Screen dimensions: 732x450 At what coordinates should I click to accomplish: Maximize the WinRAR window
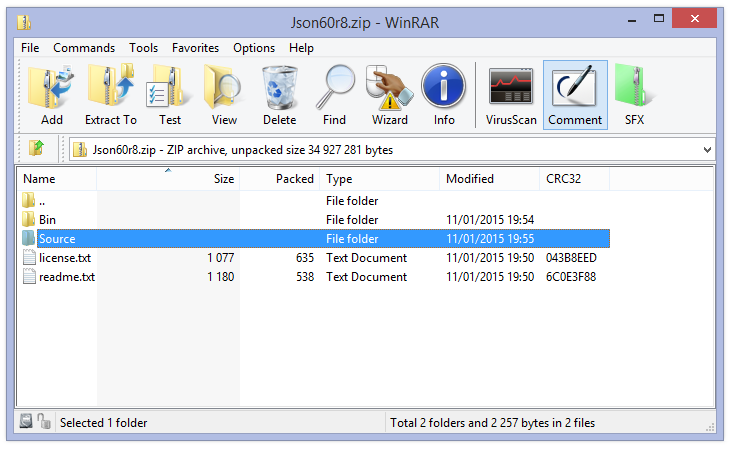click(x=659, y=19)
